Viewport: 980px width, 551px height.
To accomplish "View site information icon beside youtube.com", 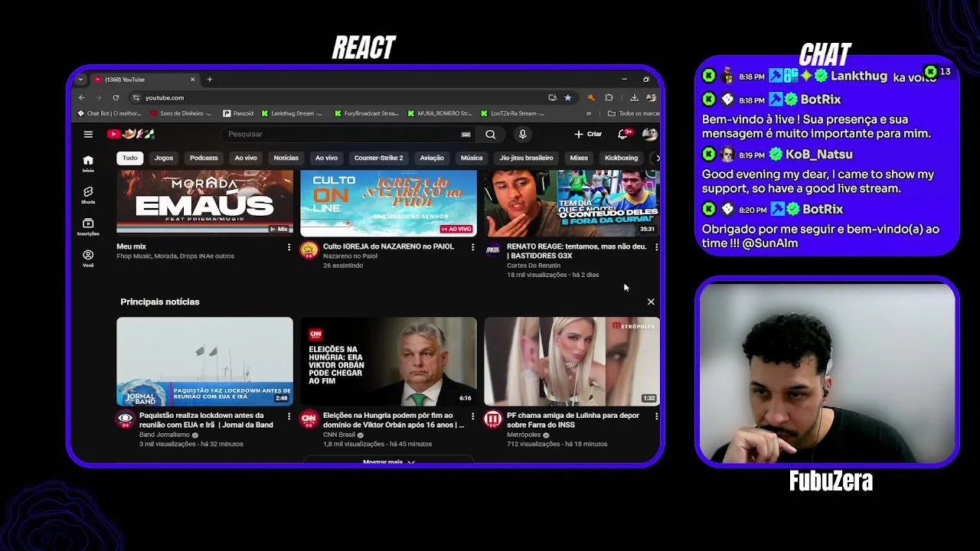I will 136,97.
